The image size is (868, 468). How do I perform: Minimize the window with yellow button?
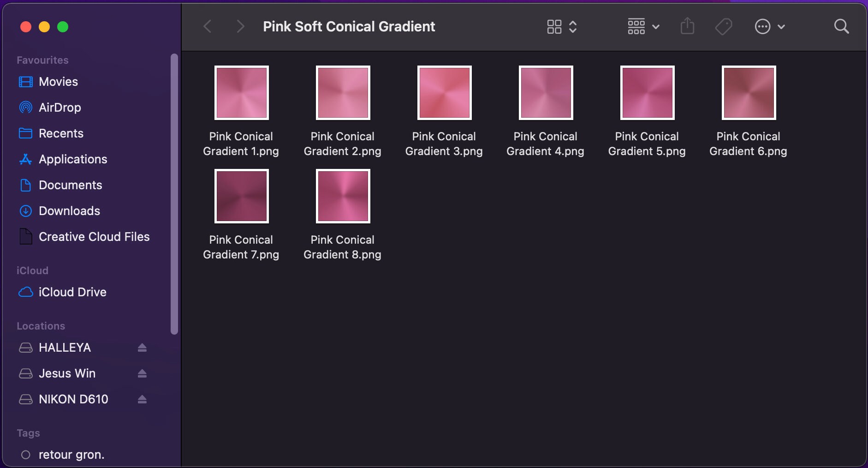[44, 27]
